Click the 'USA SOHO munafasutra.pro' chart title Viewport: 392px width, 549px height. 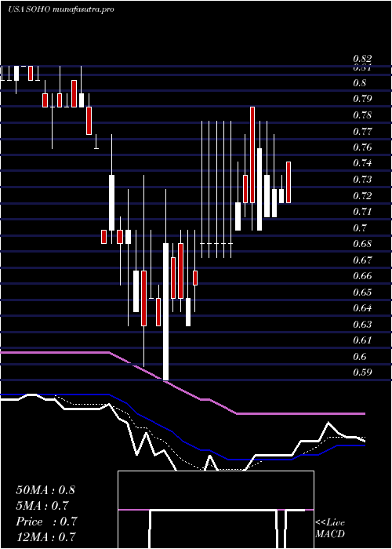point(60,9)
